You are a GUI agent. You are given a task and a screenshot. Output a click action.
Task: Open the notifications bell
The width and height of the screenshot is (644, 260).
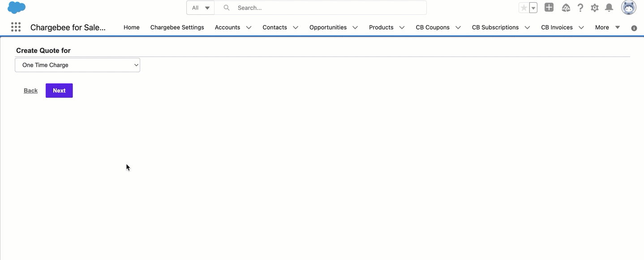pos(609,8)
